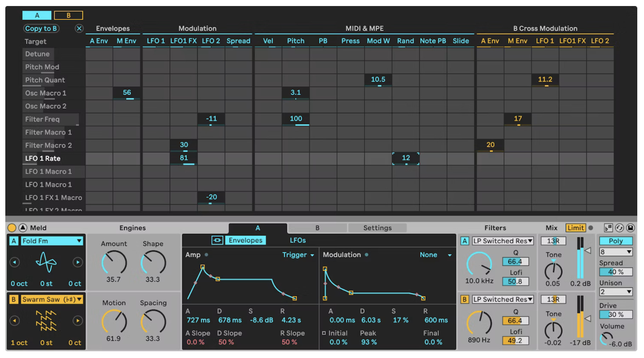Click the filter A Q value 66.4 field

point(515,262)
